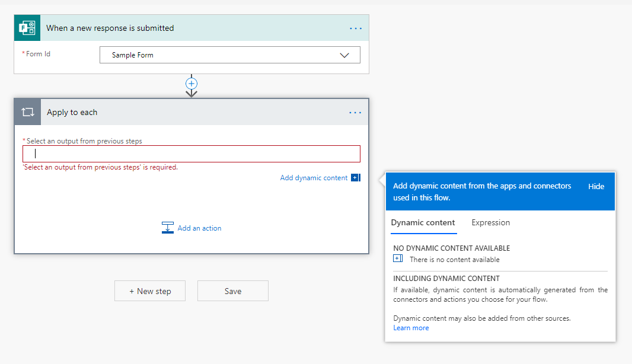The height and width of the screenshot is (364, 632).
Task: Hide the dynamic content panel
Action: pyautogui.click(x=596, y=186)
